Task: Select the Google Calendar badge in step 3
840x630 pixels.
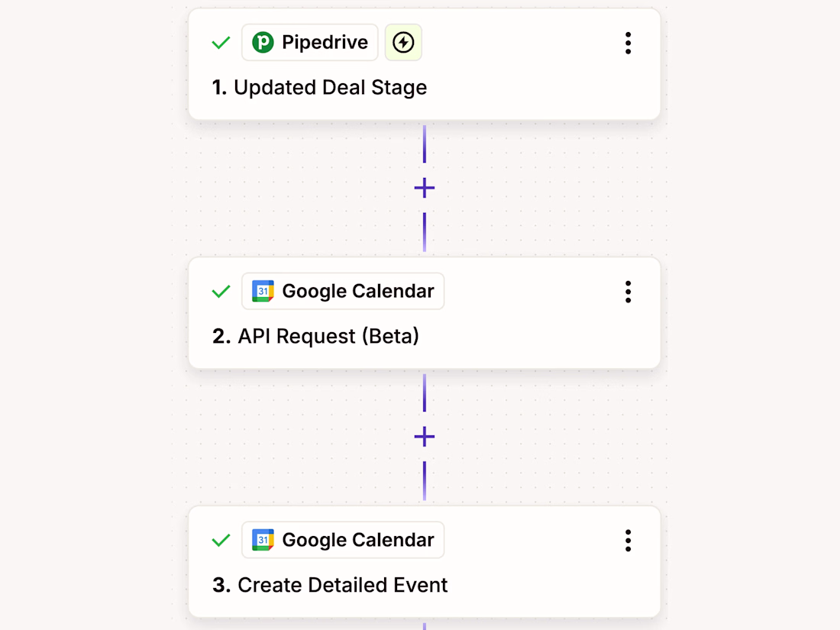Action: click(343, 539)
